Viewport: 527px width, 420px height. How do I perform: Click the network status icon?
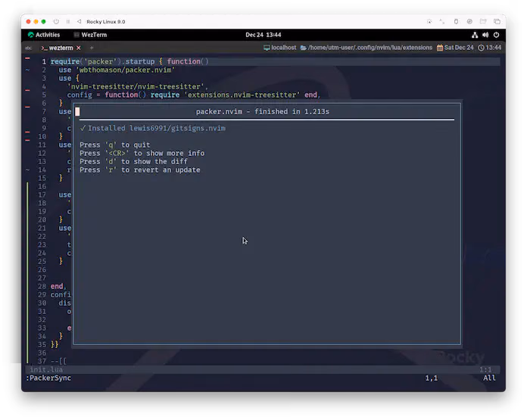pyautogui.click(x=475, y=35)
